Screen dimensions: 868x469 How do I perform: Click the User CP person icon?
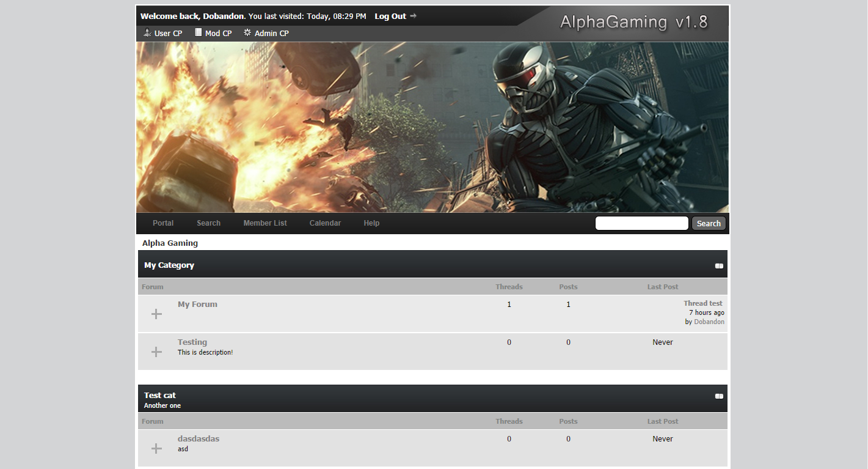147,33
